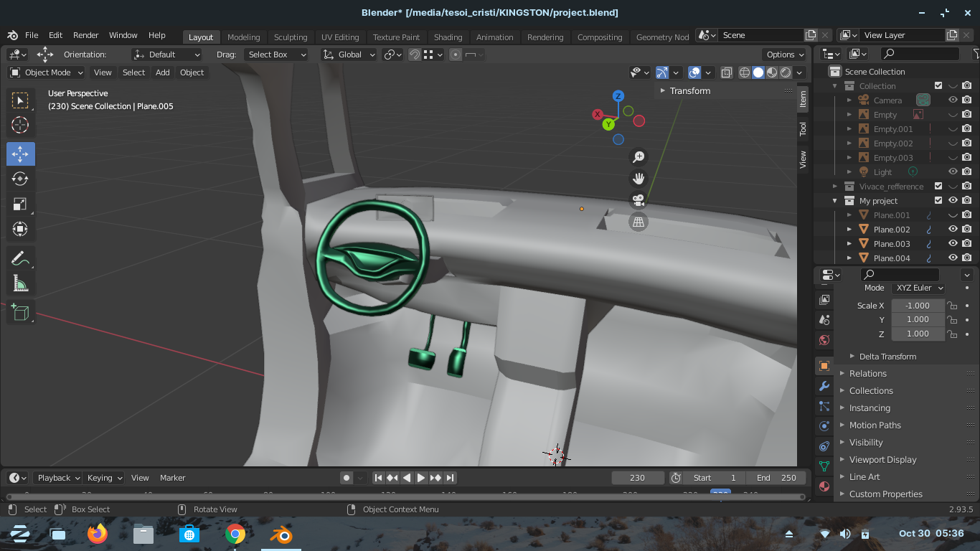
Task: Choose the Annotate pencil tool
Action: [x=20, y=258]
